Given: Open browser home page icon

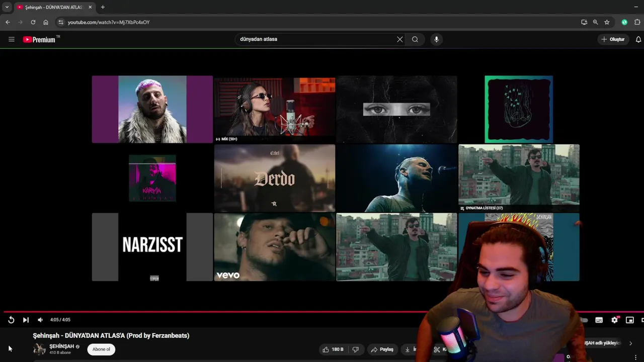Looking at the screenshot, I should (x=46, y=22).
